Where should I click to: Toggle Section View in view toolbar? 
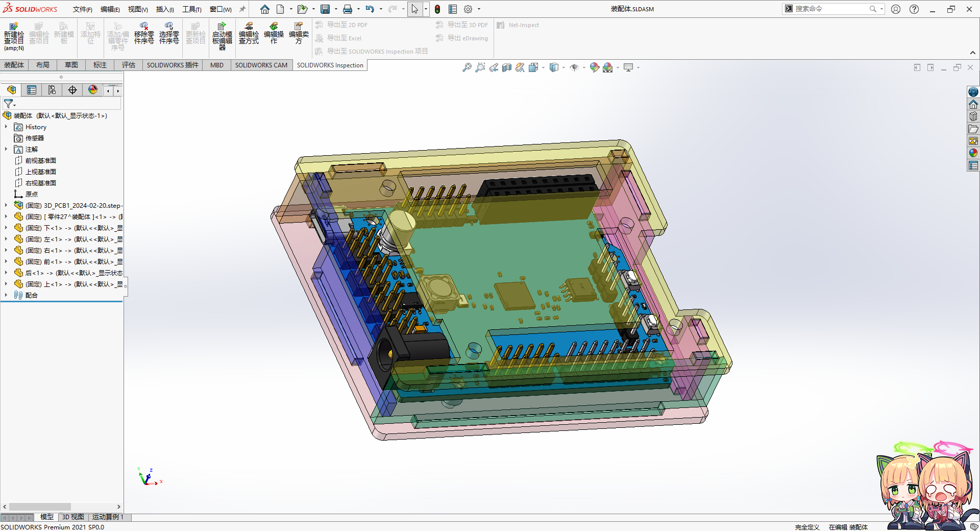coord(506,67)
